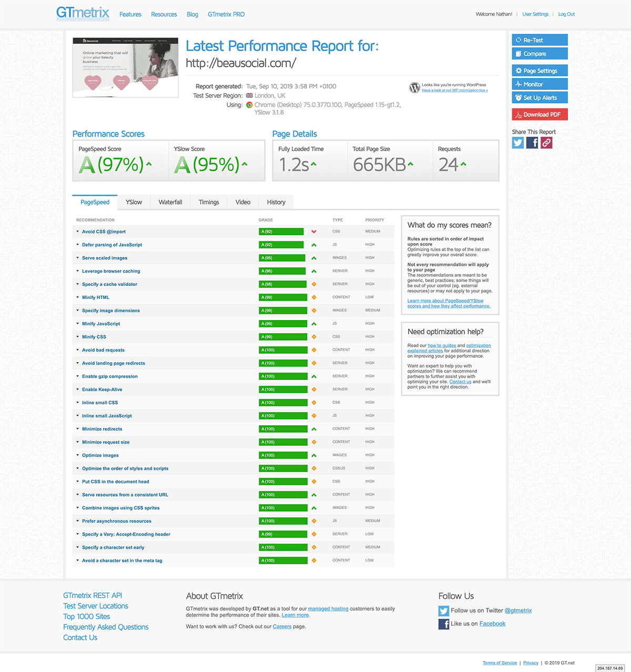
Task: Click orange diamond for Prefer asynchronous resources
Action: pyautogui.click(x=314, y=521)
